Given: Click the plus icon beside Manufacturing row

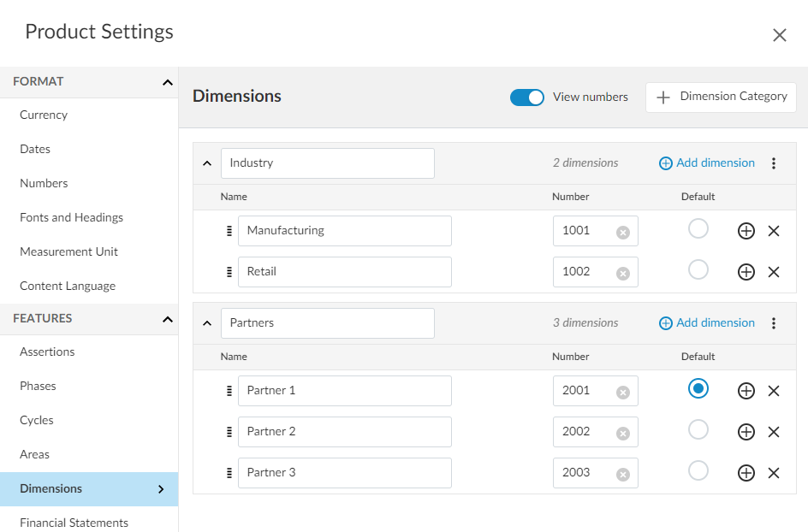Looking at the screenshot, I should click(746, 231).
